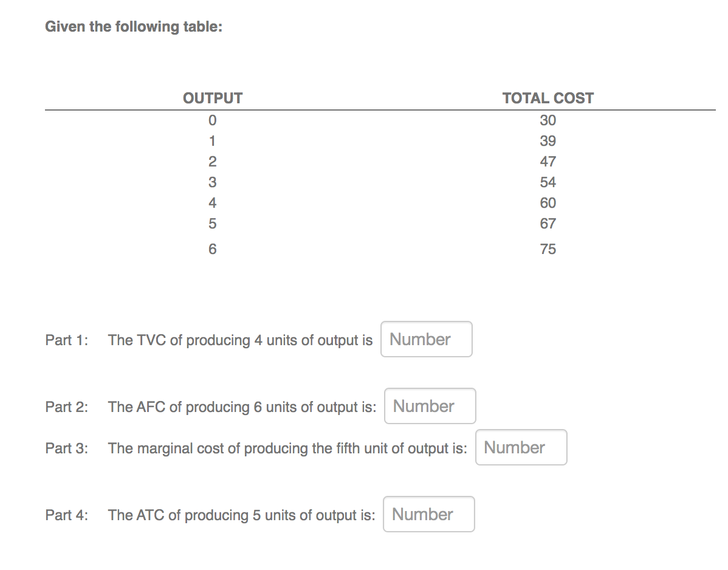Click the Part 1 Number input field
The height and width of the screenshot is (570, 728).
[x=426, y=339]
